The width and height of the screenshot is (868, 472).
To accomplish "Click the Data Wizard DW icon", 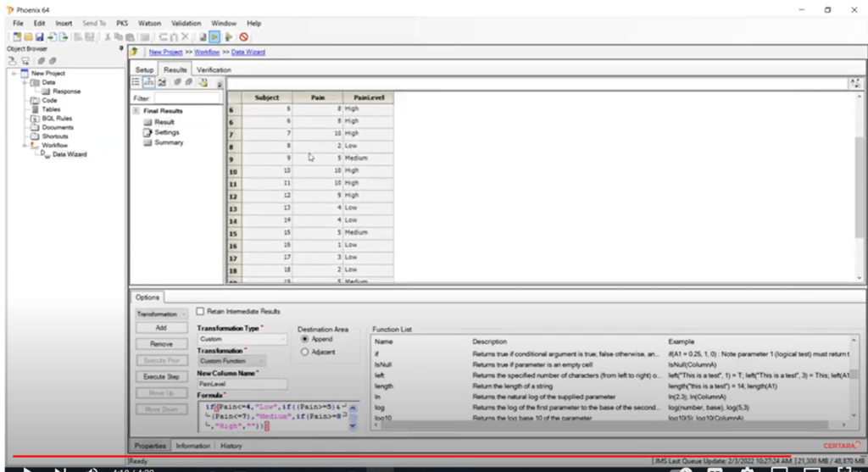I will click(x=45, y=154).
